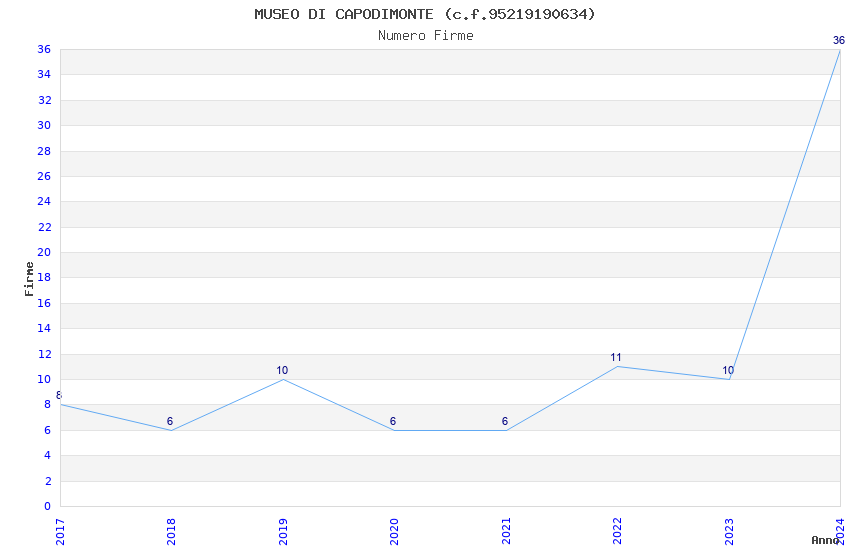Select the 2020 year label
Screen dimensions: 850x550
tap(394, 532)
